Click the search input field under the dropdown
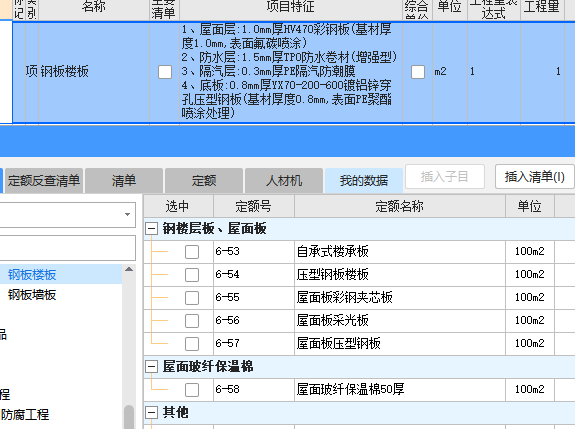Image resolution: width=575 pixels, height=429 pixels. (67, 248)
